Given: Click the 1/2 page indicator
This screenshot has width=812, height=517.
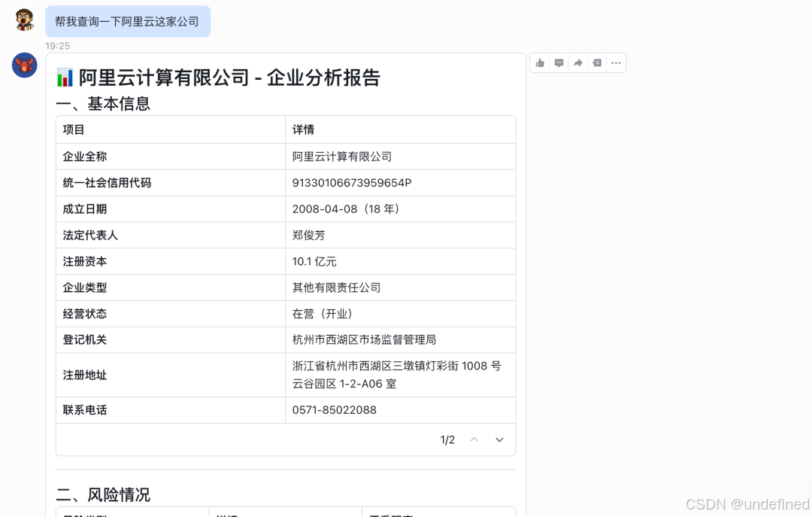Looking at the screenshot, I should click(x=447, y=439).
